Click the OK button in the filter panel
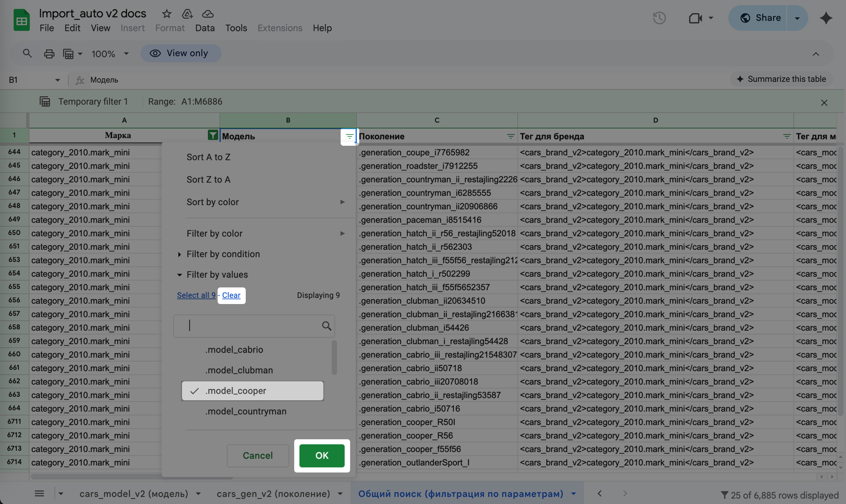This screenshot has width=846, height=504. click(322, 456)
